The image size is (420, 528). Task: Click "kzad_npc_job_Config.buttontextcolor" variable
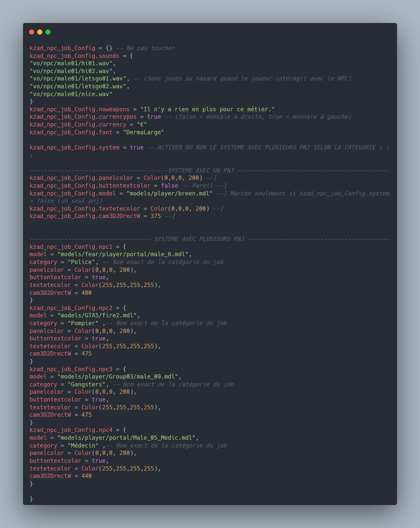90,186
